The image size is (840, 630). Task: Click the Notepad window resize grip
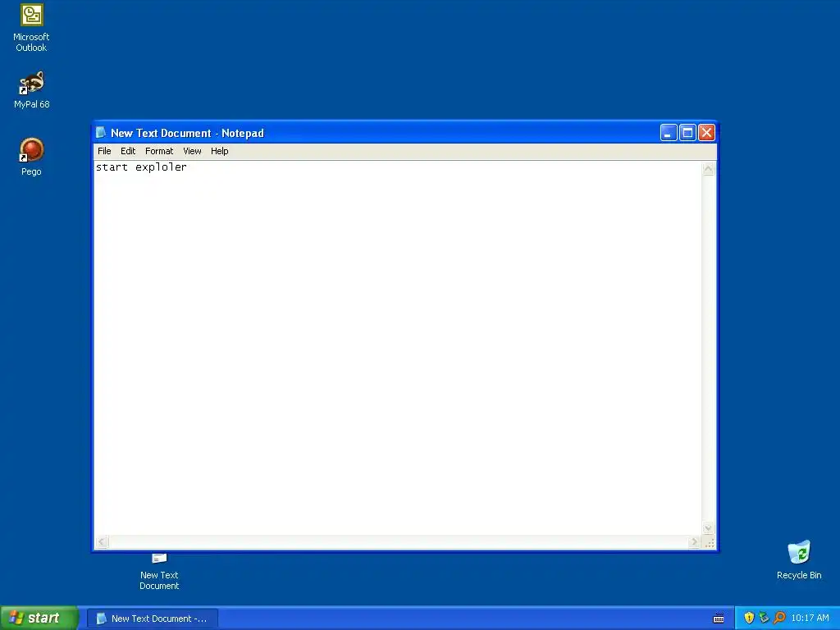710,543
